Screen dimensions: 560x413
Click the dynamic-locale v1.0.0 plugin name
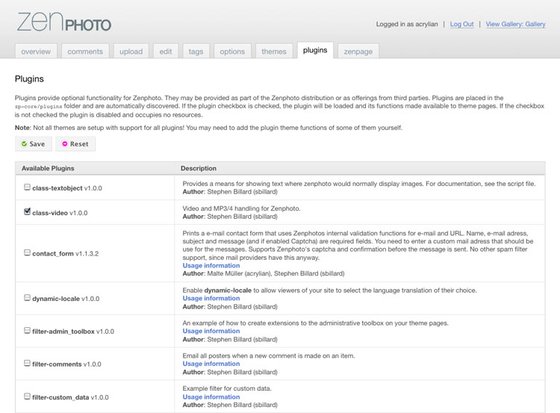(x=66, y=299)
